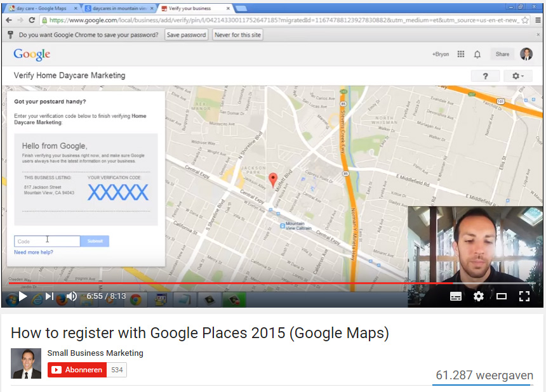Viewport: 546px width, 392px height.
Task: Open channel avatar thumbnail
Action: pos(26,363)
